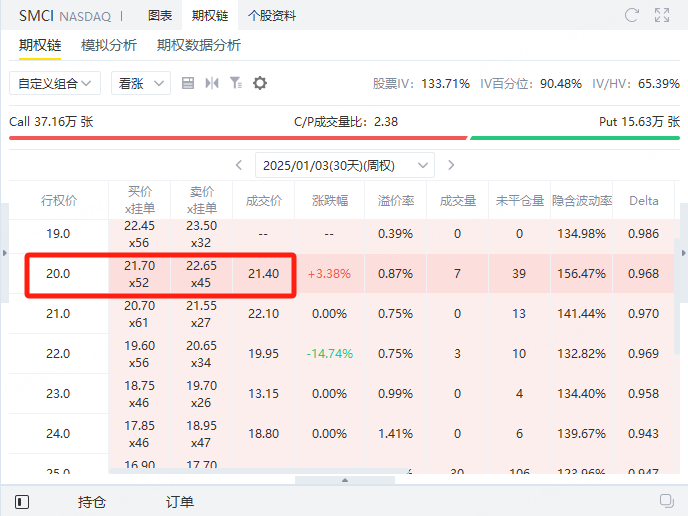
Task: Open the 自定义组合 dropdown
Action: point(55,83)
